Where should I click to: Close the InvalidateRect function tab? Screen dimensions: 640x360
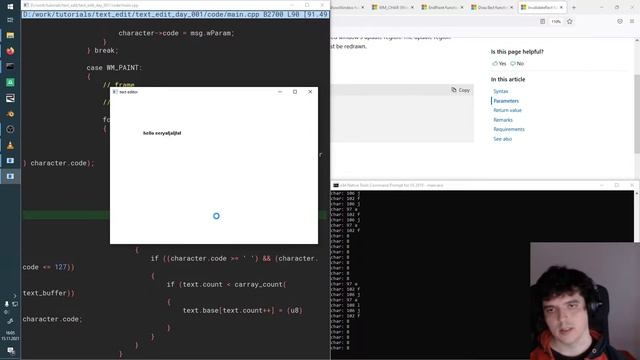point(561,7)
